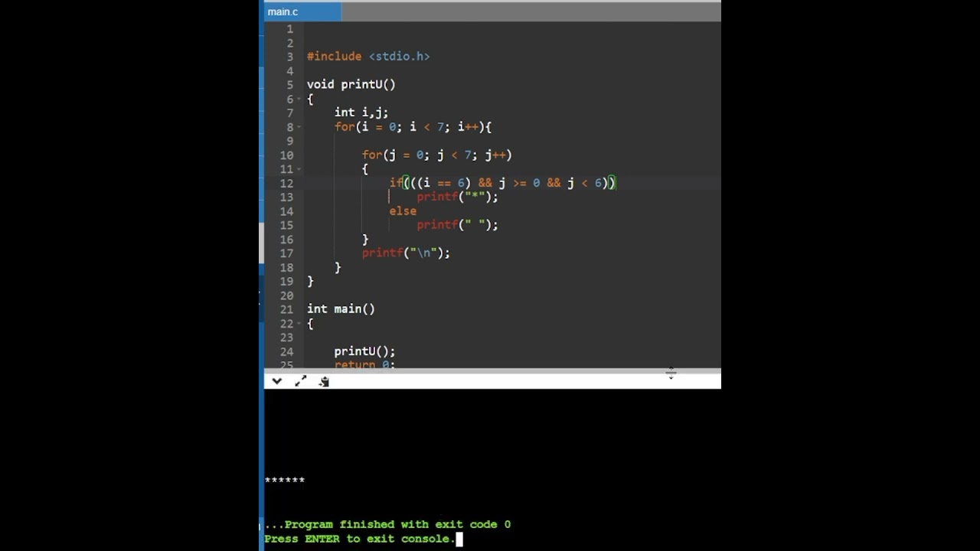Click int main() declaration
Viewport: 980px width, 551px height.
tap(341, 309)
